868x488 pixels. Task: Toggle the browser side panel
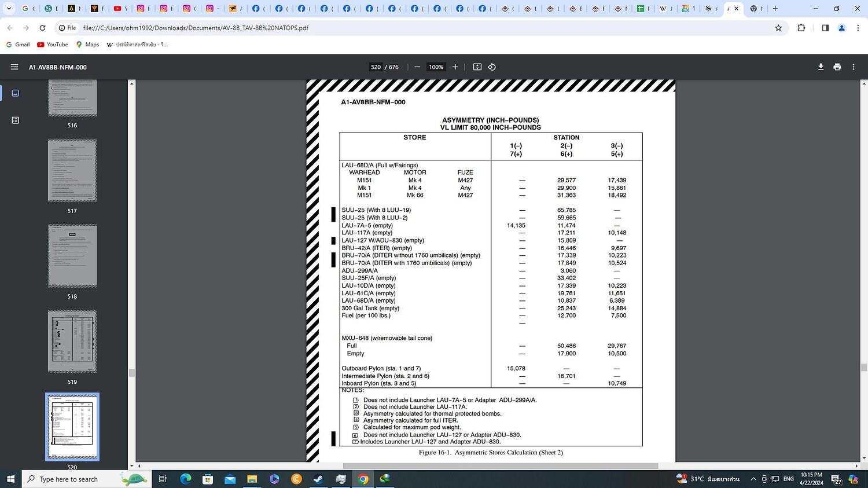[x=825, y=28]
